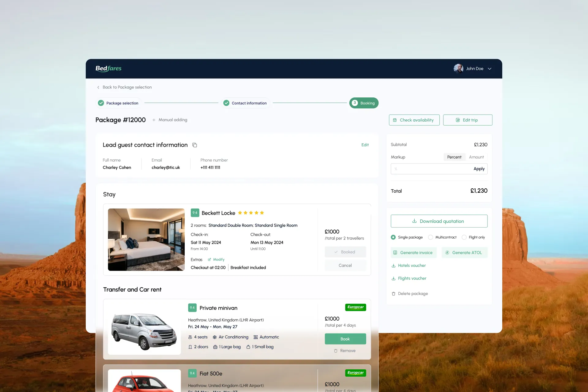This screenshot has height=392, width=588.
Task: Click Breakfast included extra
Action: (248, 268)
